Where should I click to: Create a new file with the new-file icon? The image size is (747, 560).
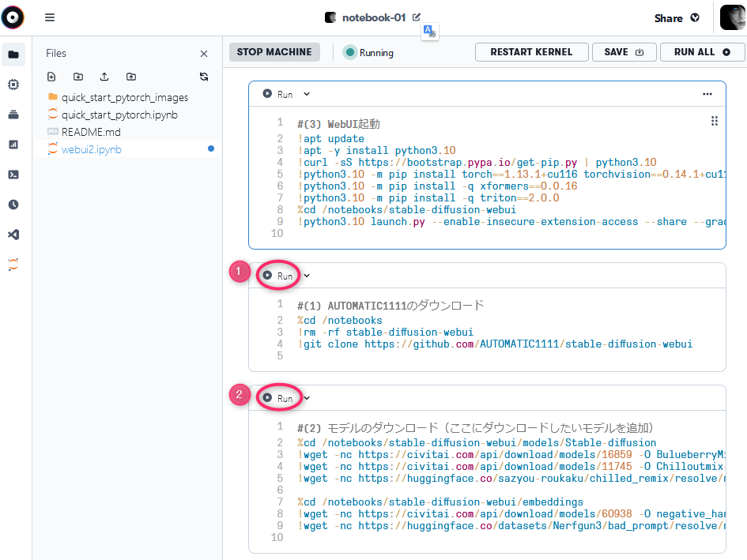51,77
